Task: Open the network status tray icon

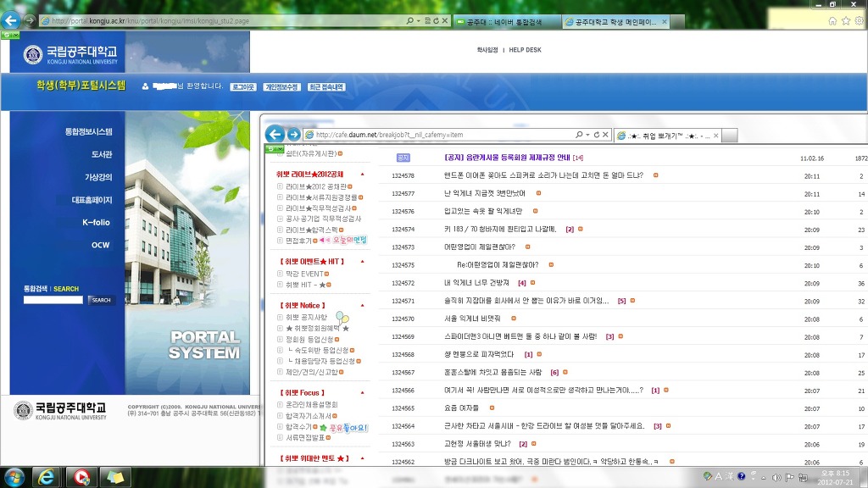Action: [803, 478]
